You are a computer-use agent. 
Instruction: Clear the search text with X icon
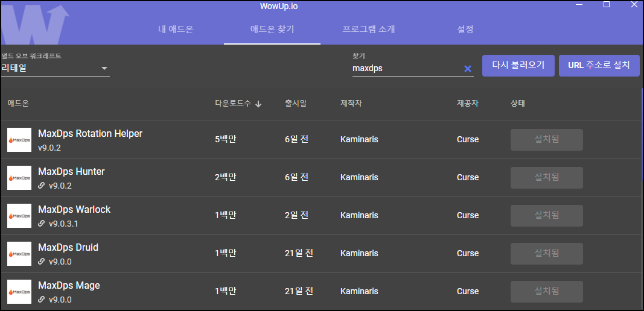pos(467,69)
